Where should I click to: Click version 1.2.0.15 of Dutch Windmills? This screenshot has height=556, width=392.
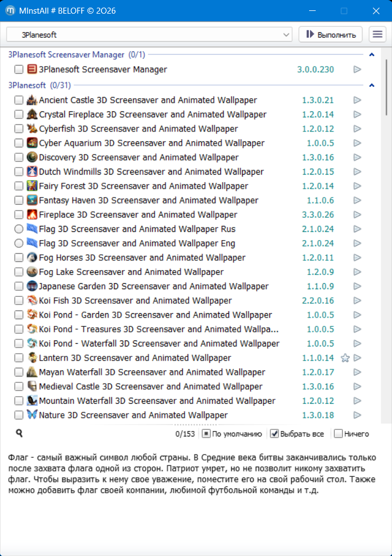pos(318,172)
